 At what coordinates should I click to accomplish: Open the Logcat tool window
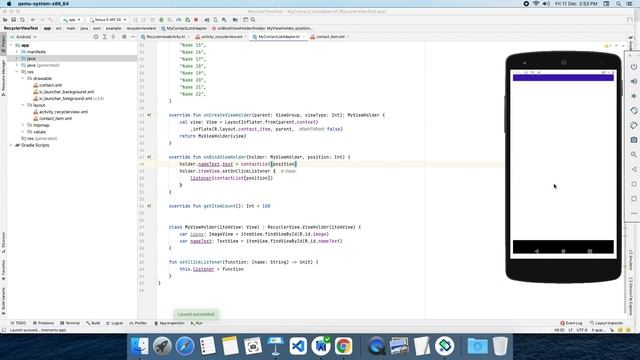click(115, 323)
